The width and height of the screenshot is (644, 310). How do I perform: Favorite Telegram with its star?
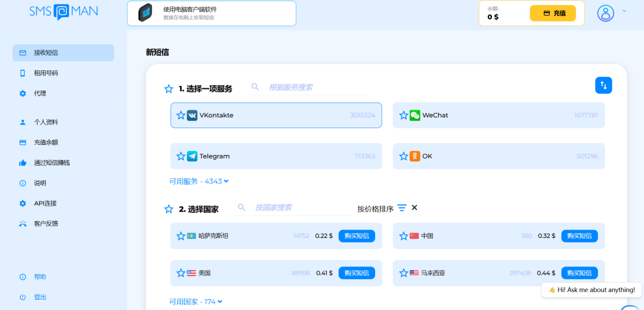click(181, 156)
